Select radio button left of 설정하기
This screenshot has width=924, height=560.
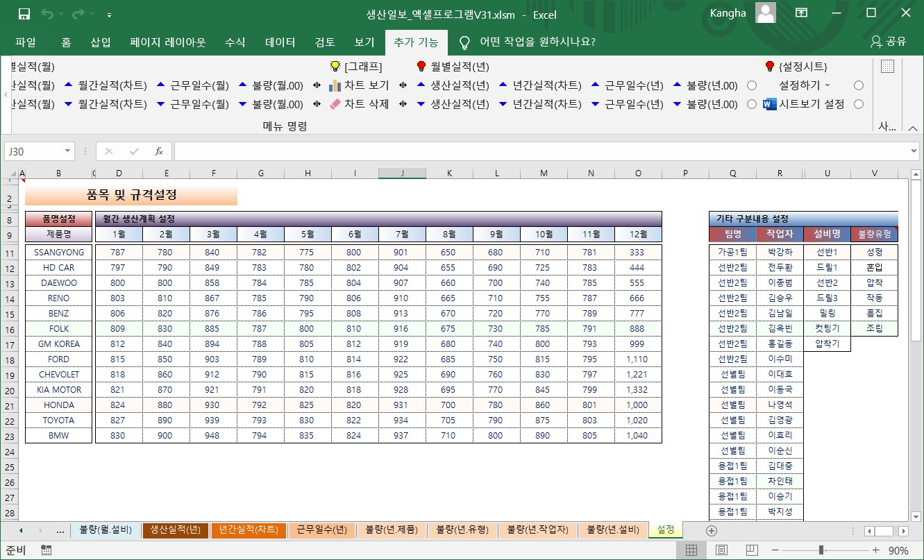pos(752,85)
